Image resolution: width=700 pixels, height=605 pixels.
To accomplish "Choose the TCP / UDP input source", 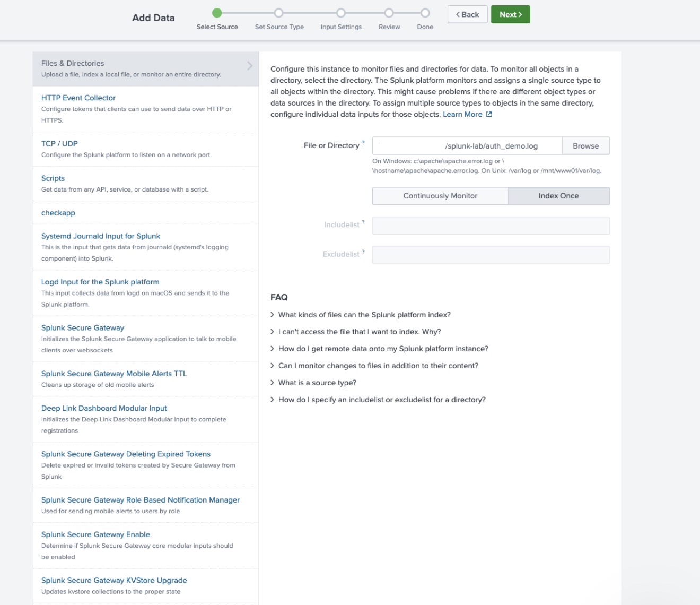I will pos(59,144).
